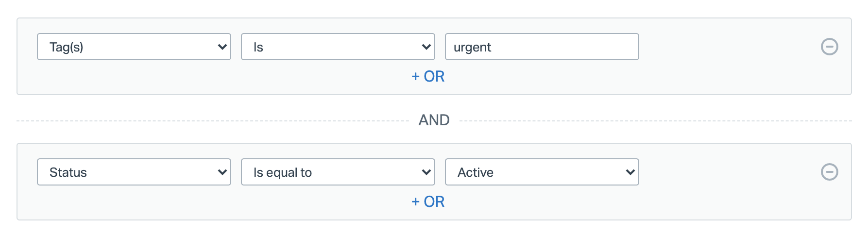Open the Active value dropdown
The width and height of the screenshot is (868, 236).
tap(542, 172)
